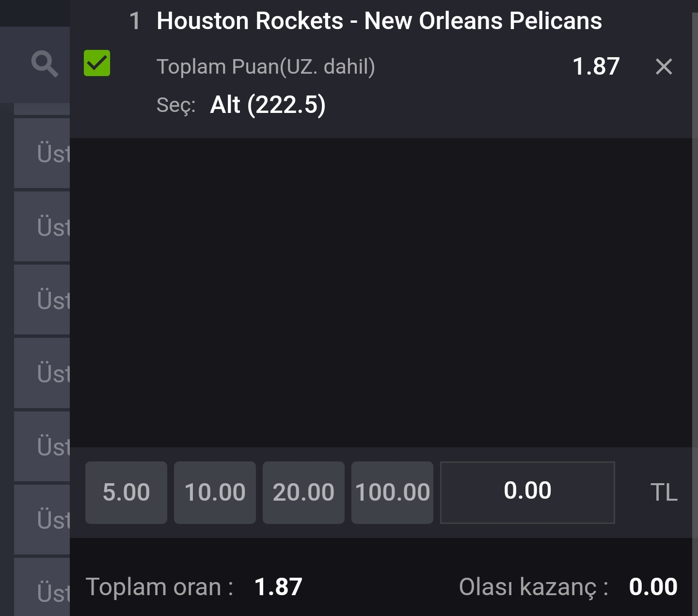Pick the 20.00 quick stake chip

[303, 492]
